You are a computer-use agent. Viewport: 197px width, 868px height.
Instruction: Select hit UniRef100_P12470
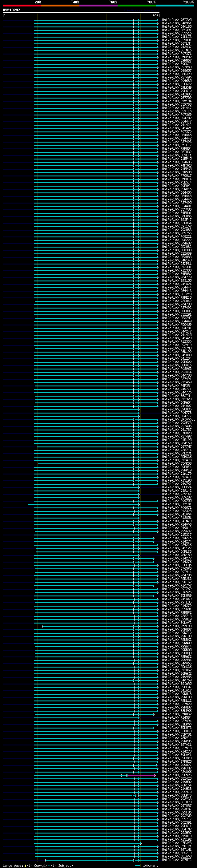(177, 460)
